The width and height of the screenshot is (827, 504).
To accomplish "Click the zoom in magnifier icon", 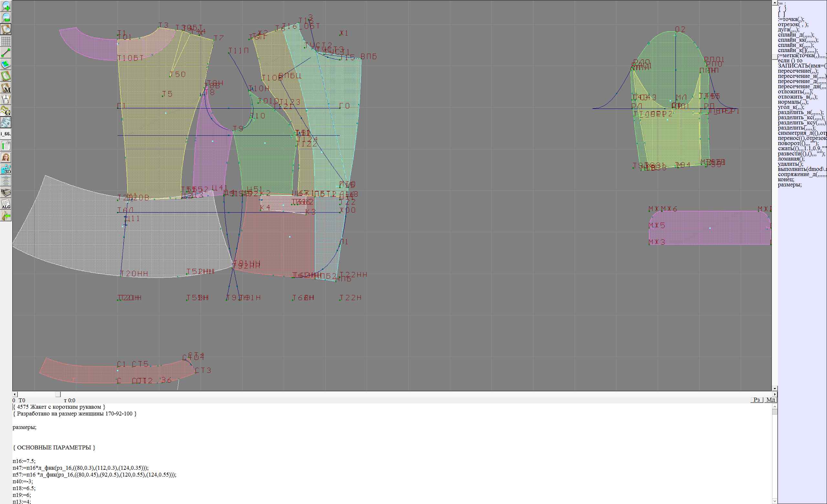I will click(6, 6).
